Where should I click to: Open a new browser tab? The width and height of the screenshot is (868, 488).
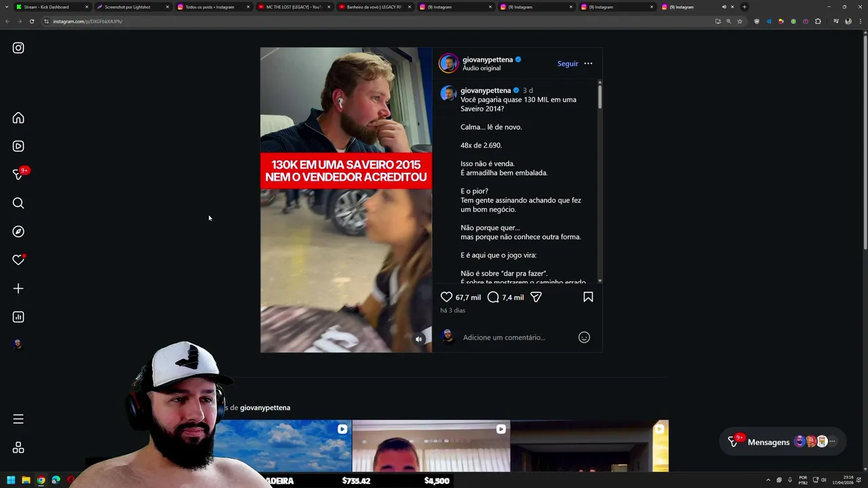[745, 7]
